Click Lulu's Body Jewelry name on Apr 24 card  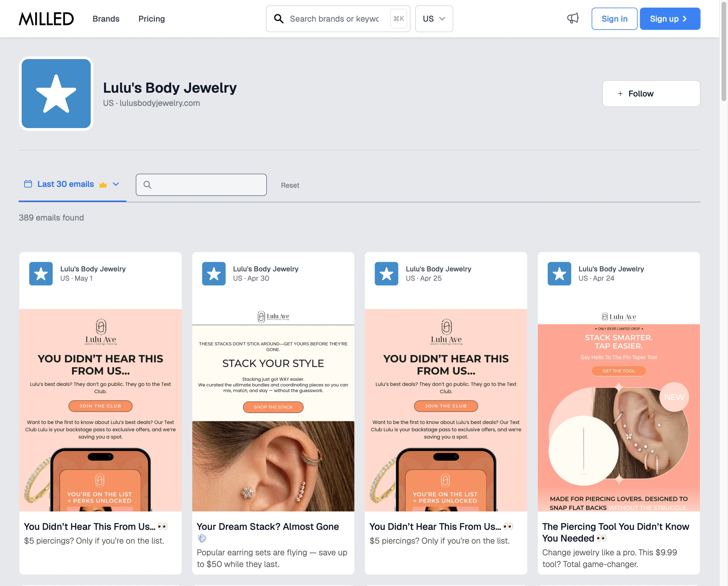coord(611,269)
